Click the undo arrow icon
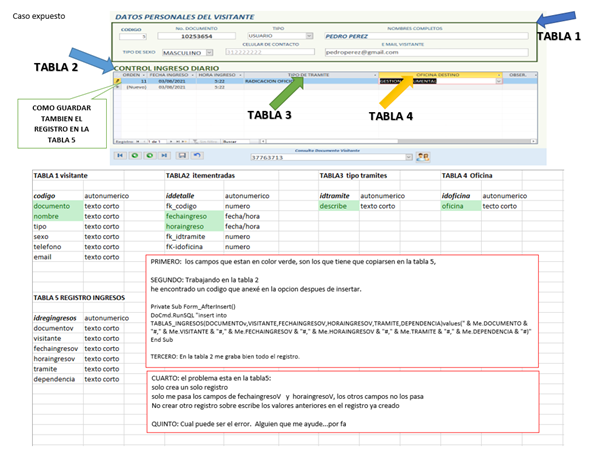Image resolution: width=600 pixels, height=457 pixels. [x=197, y=156]
